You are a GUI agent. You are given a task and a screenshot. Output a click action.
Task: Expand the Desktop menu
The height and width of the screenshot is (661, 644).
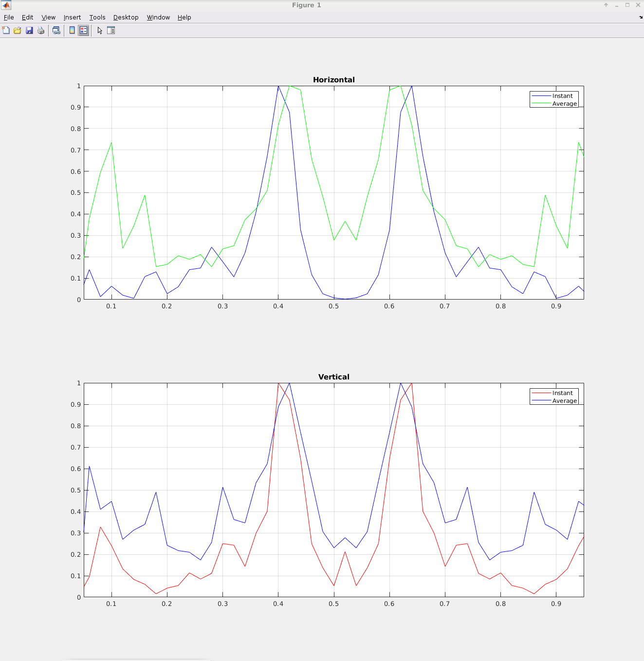click(x=126, y=17)
